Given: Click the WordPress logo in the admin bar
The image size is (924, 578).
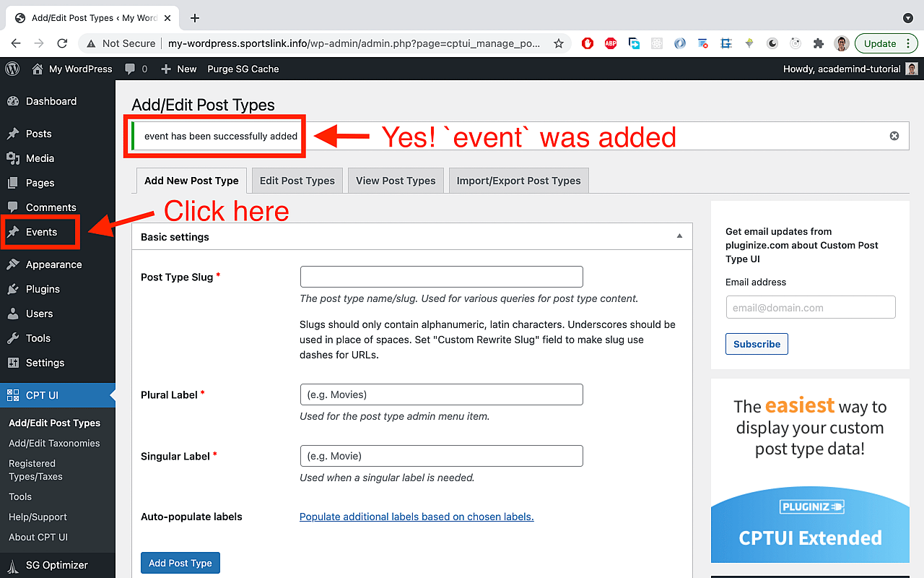Looking at the screenshot, I should click(12, 69).
